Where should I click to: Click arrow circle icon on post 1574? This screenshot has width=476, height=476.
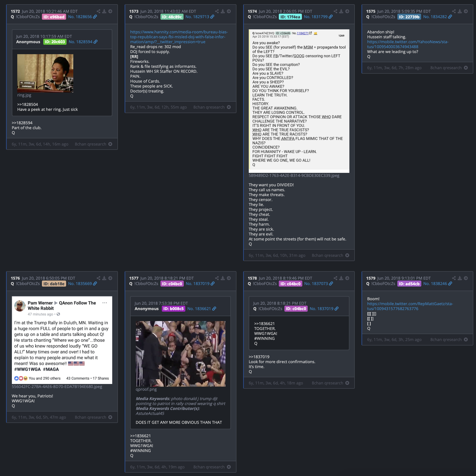pos(347,11)
